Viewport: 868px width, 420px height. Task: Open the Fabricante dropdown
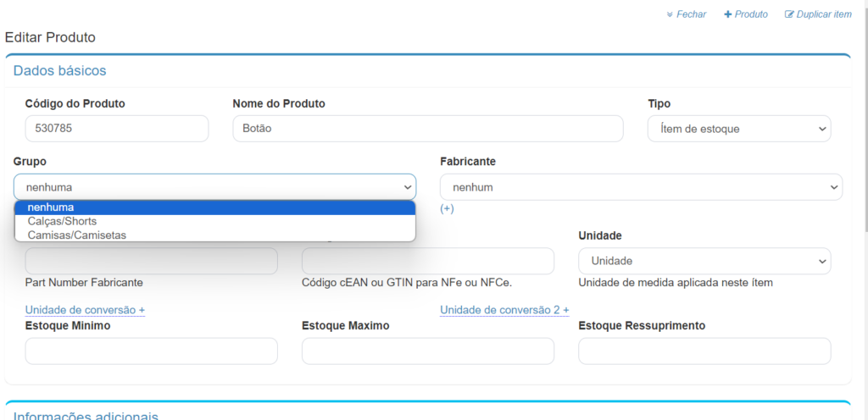click(x=641, y=187)
